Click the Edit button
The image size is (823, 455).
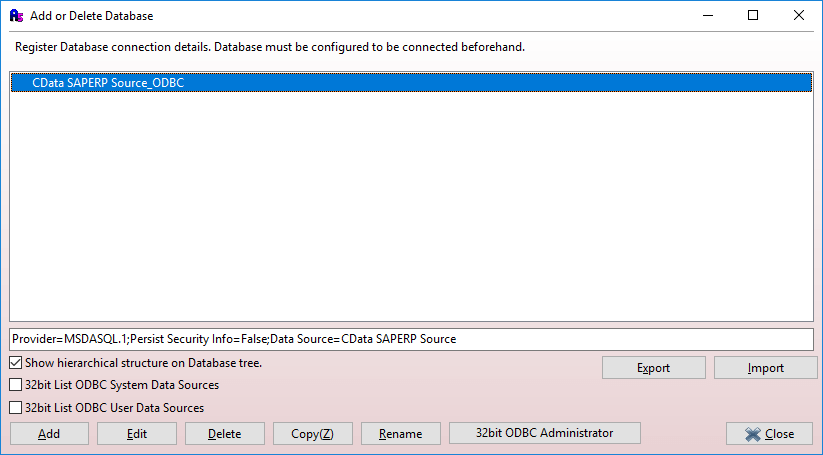[137, 434]
